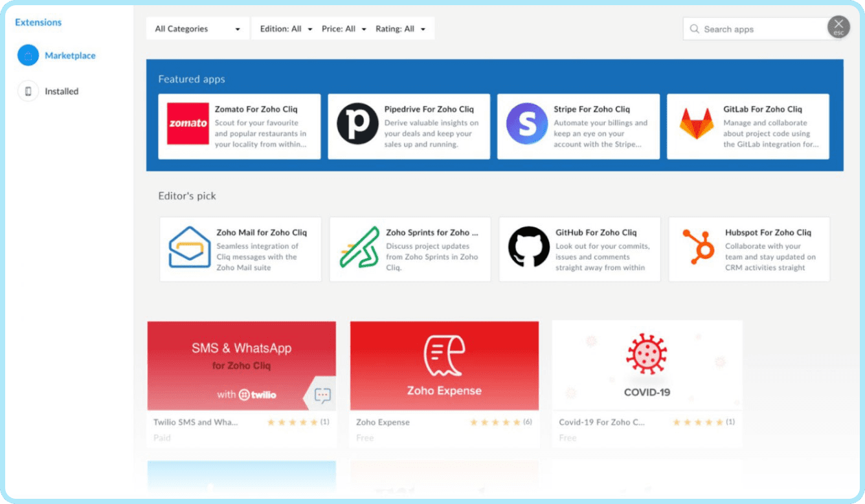Image resolution: width=865 pixels, height=504 pixels.
Task: Open the Zoho Sprints logo icon
Action: 359,247
